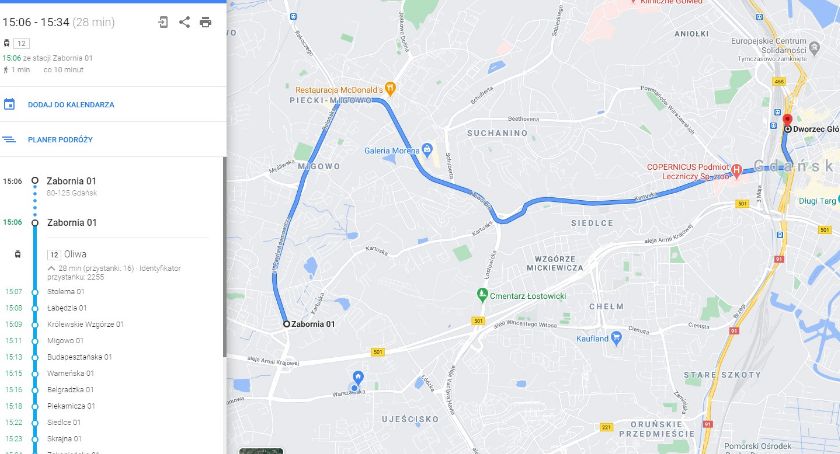The width and height of the screenshot is (840, 454).
Task: Share the route via share icon
Action: tap(184, 22)
